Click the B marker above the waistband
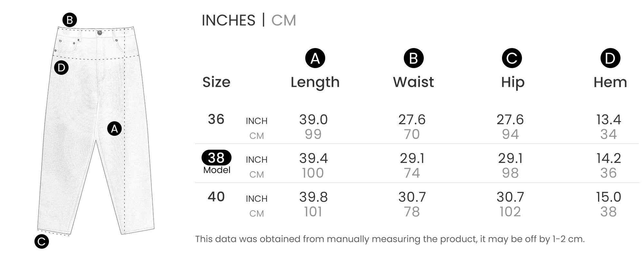Image resolution: width=644 pixels, height=260 pixels. coord(70,20)
